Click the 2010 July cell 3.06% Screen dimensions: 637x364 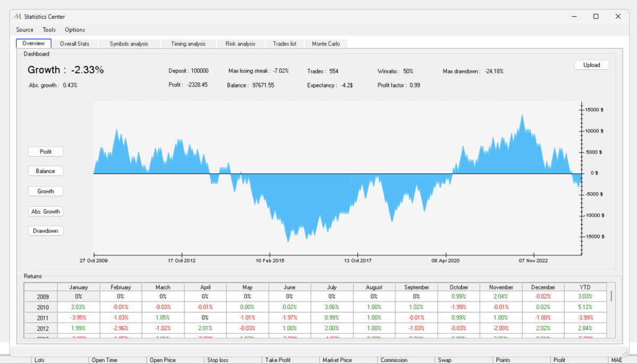332,307
